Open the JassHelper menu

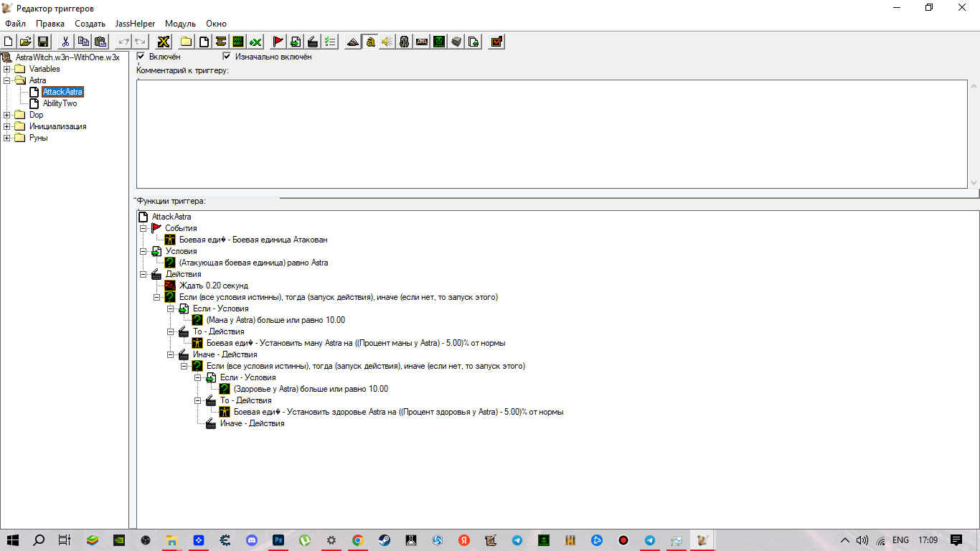[135, 24]
